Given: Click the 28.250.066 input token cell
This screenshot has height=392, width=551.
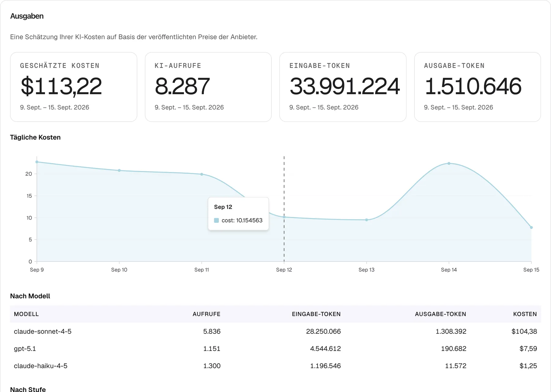Looking at the screenshot, I should 323,331.
